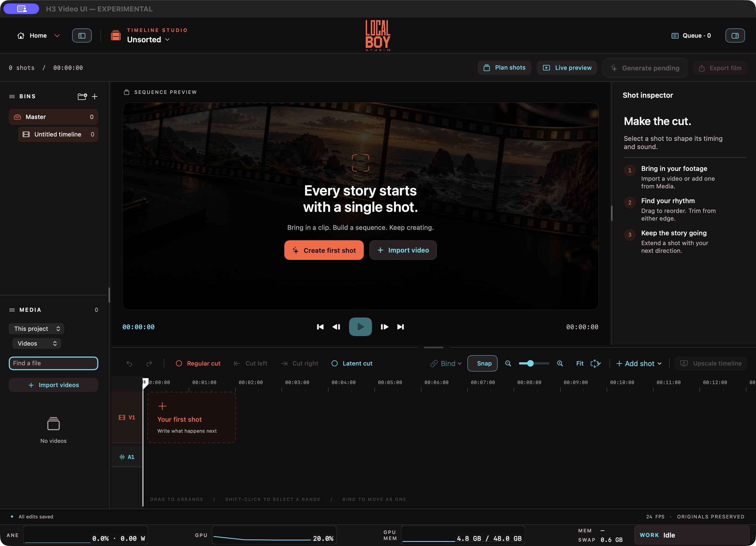Jump to sequence start

pyautogui.click(x=320, y=327)
